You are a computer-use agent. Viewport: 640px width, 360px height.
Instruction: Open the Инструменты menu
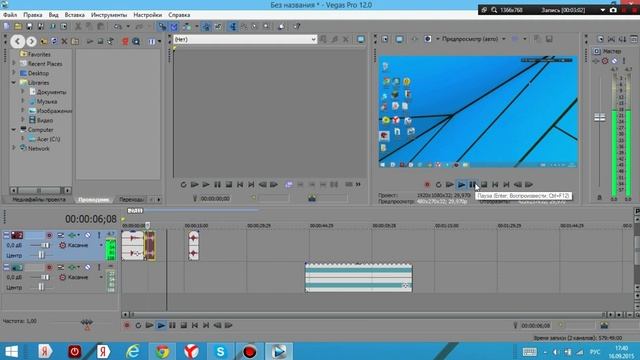click(x=109, y=15)
